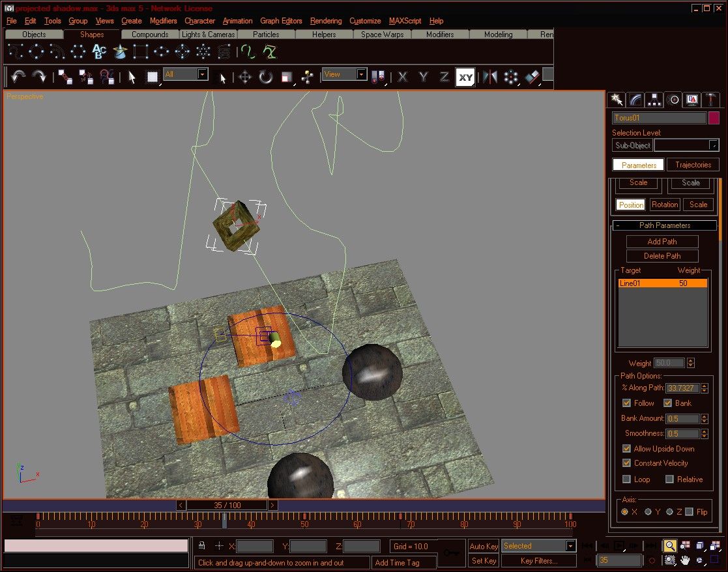Open the Hierarchy command panel icon
Screen dimensions: 728x572
point(654,100)
